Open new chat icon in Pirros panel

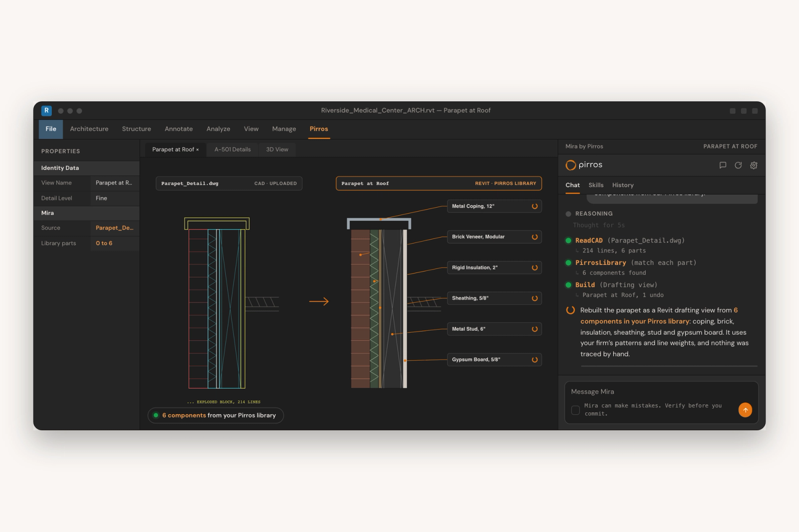tap(723, 165)
